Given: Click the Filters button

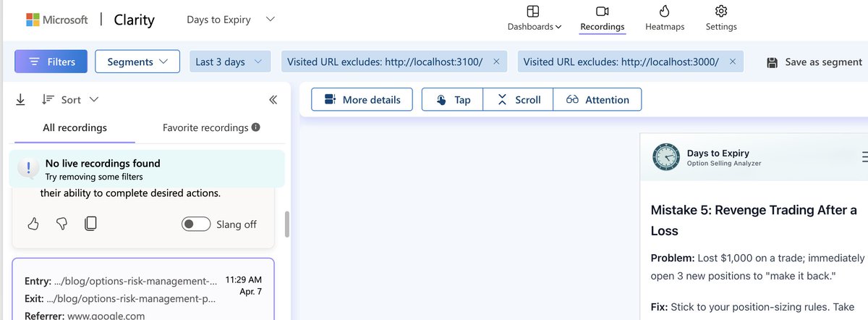Looking at the screenshot, I should (x=51, y=62).
